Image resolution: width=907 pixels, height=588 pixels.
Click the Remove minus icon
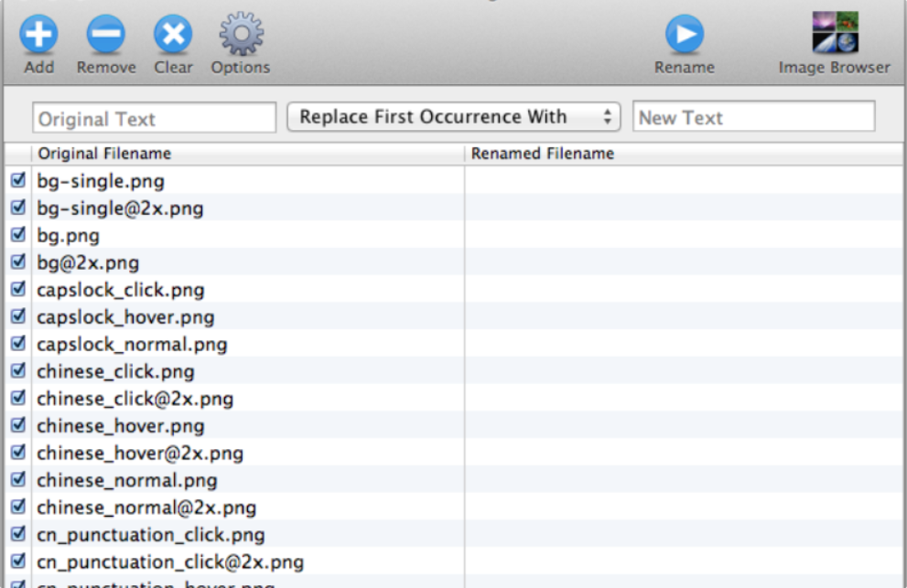(106, 34)
